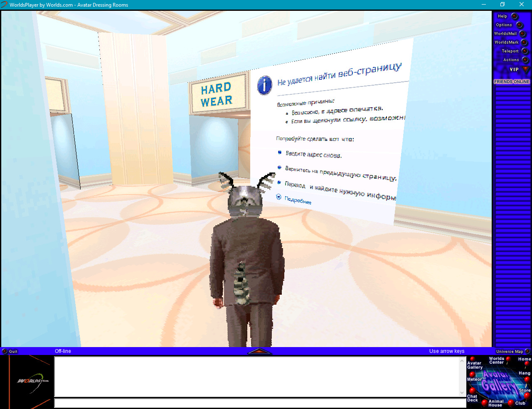Screen dimensions: 532x409
Task: Go to the Chat Deck map pin
Action: click(x=472, y=390)
